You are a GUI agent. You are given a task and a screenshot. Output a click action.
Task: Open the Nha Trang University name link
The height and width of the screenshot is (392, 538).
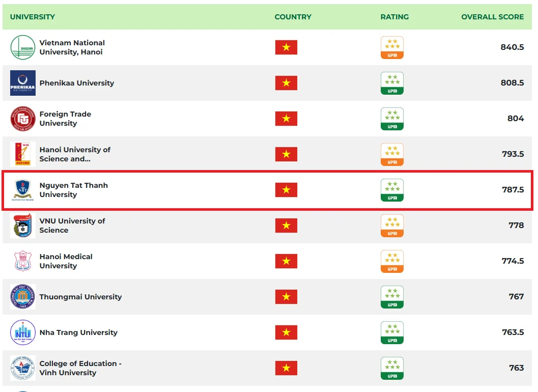(x=78, y=332)
